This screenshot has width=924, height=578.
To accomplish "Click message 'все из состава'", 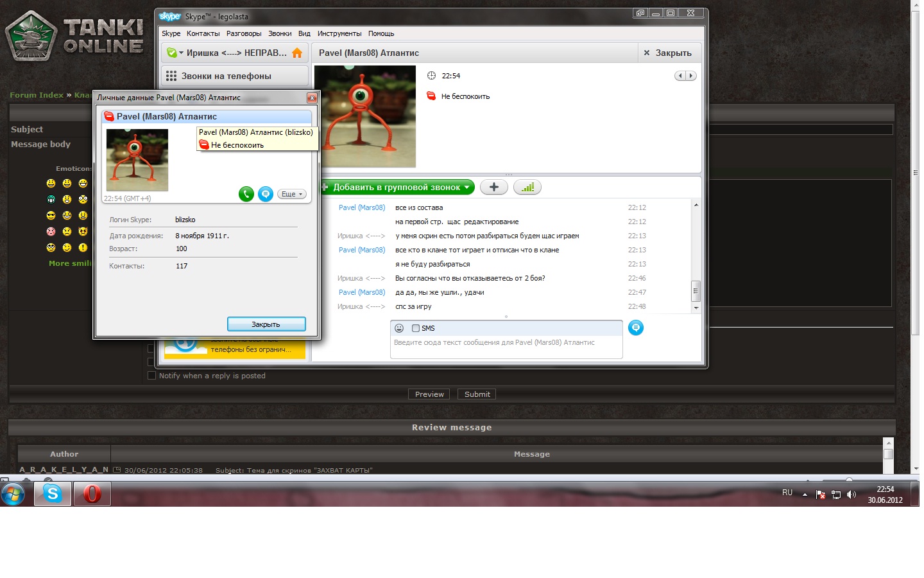I will (419, 207).
